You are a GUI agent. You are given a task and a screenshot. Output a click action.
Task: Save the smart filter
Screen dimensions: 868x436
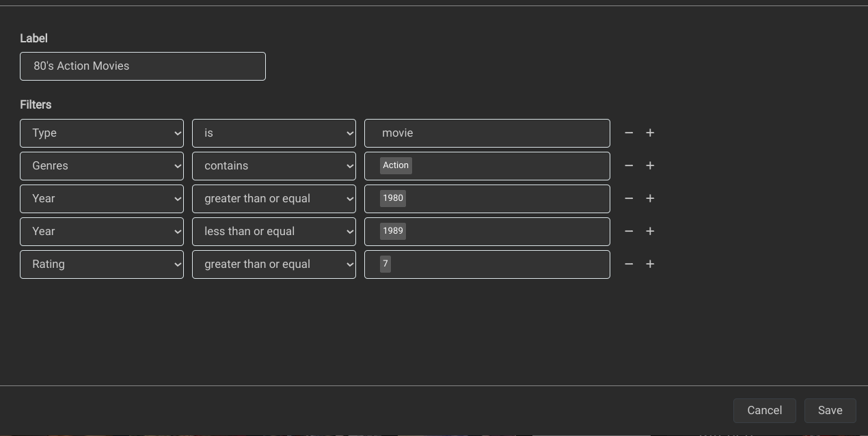830,411
